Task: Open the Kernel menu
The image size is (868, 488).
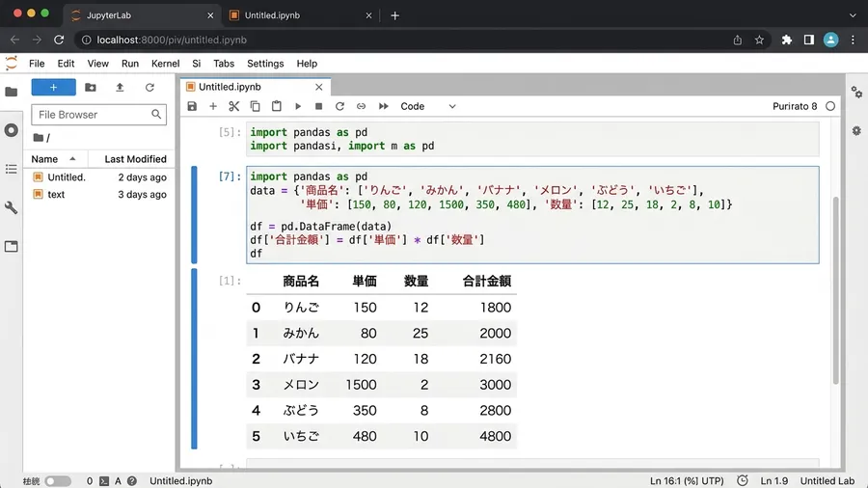Action: click(166, 64)
